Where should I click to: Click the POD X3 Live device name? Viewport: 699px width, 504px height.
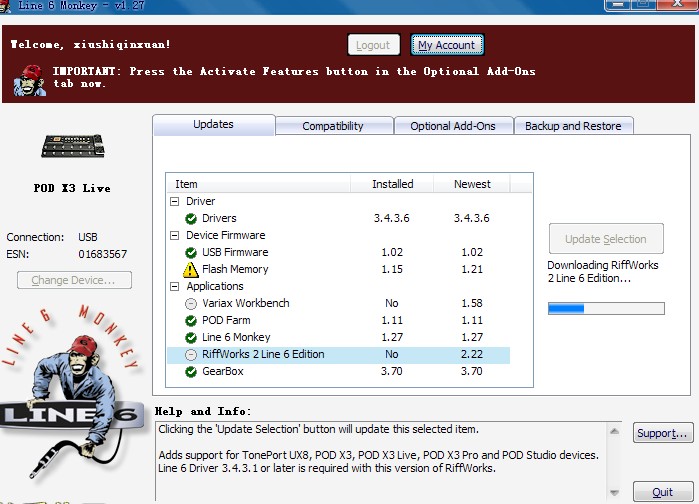coord(72,188)
